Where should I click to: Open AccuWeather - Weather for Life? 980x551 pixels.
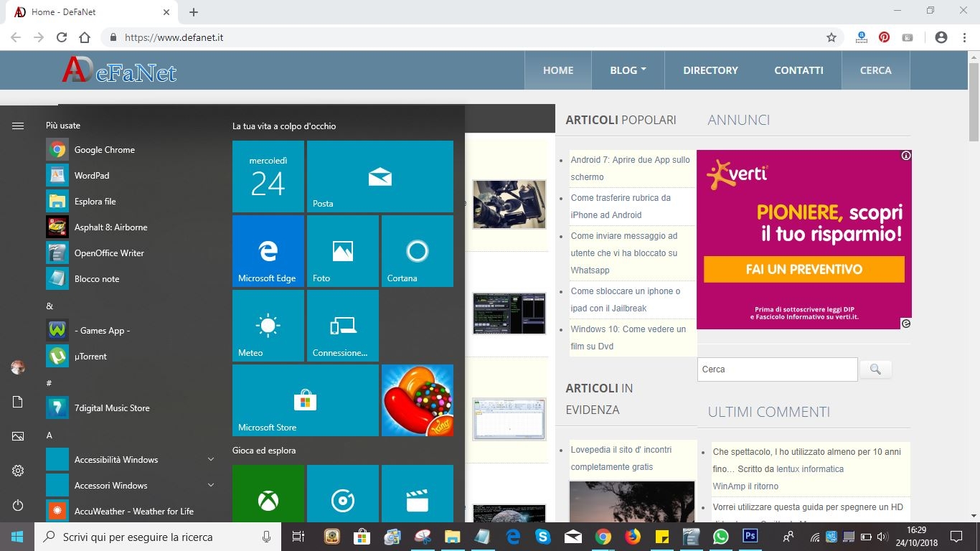point(129,512)
